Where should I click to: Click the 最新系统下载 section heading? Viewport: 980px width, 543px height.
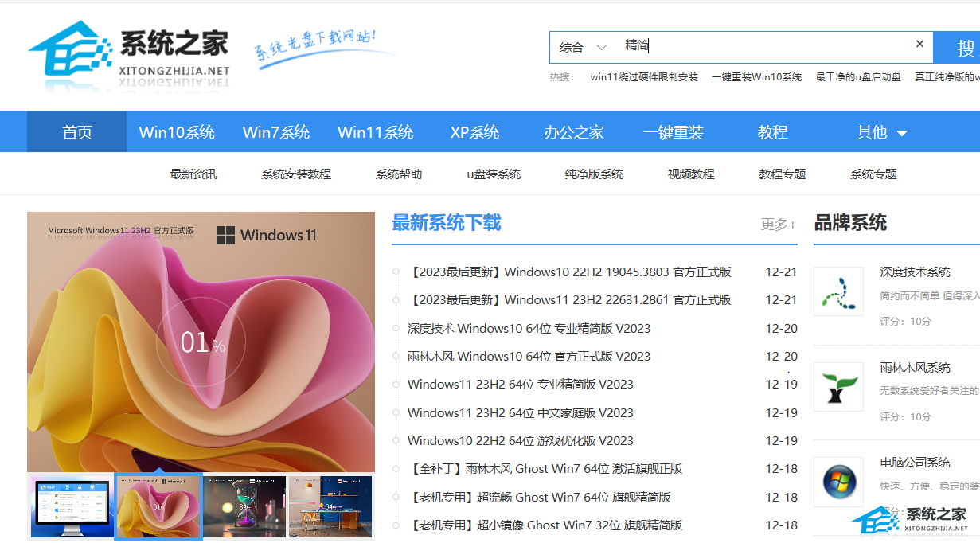point(446,223)
